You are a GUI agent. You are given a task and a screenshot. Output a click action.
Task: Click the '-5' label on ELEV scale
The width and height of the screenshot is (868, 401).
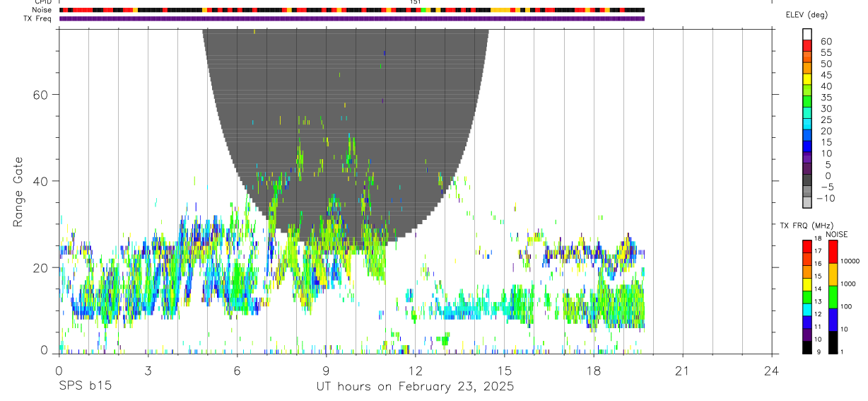click(x=826, y=187)
